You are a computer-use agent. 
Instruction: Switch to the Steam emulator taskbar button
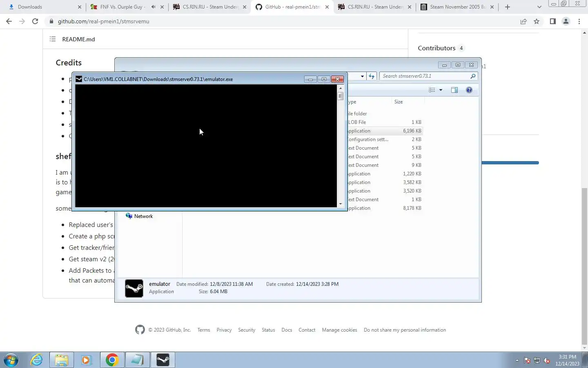(x=163, y=360)
